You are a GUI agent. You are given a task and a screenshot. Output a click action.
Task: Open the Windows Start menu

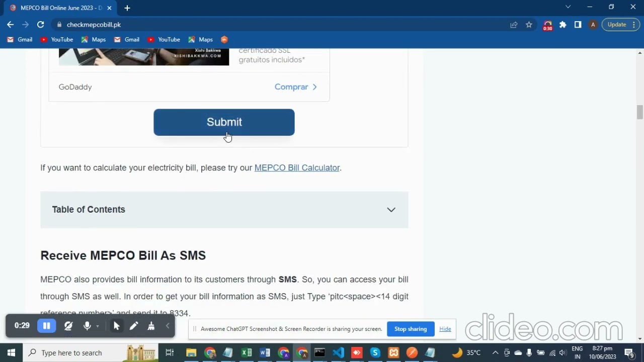[11, 352]
